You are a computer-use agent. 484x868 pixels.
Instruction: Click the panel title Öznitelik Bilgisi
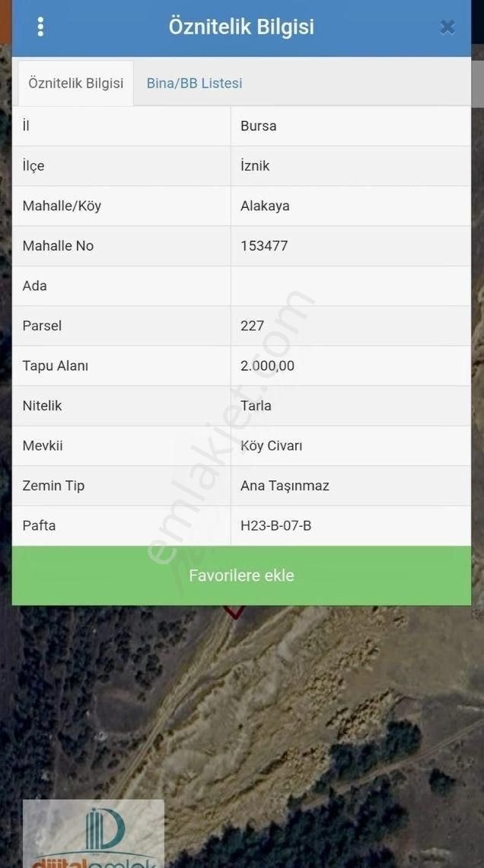(x=240, y=26)
